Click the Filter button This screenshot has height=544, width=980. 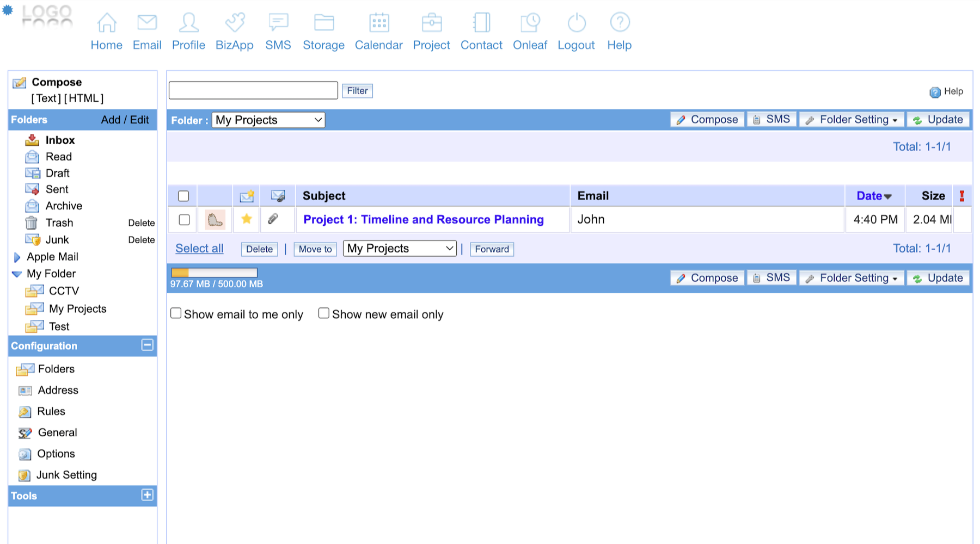[357, 91]
